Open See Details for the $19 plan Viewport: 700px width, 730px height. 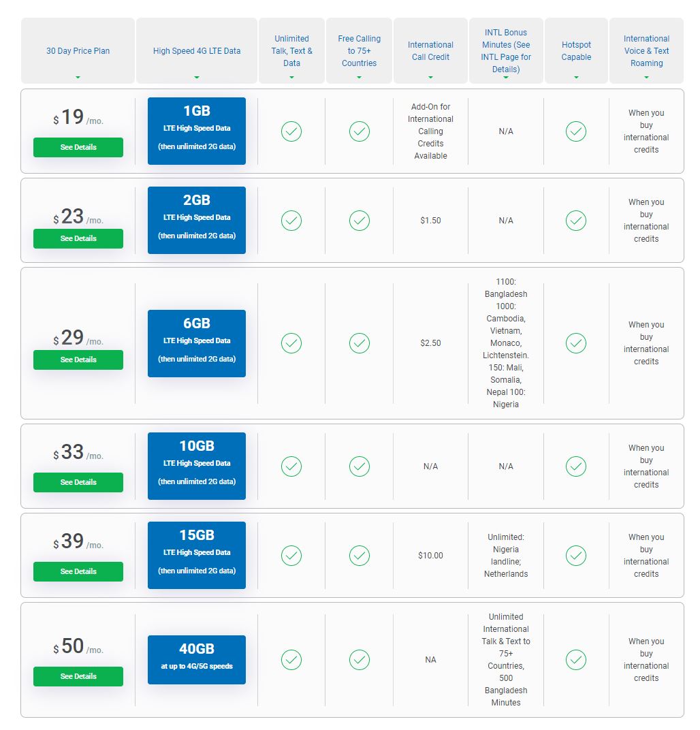pyautogui.click(x=78, y=147)
